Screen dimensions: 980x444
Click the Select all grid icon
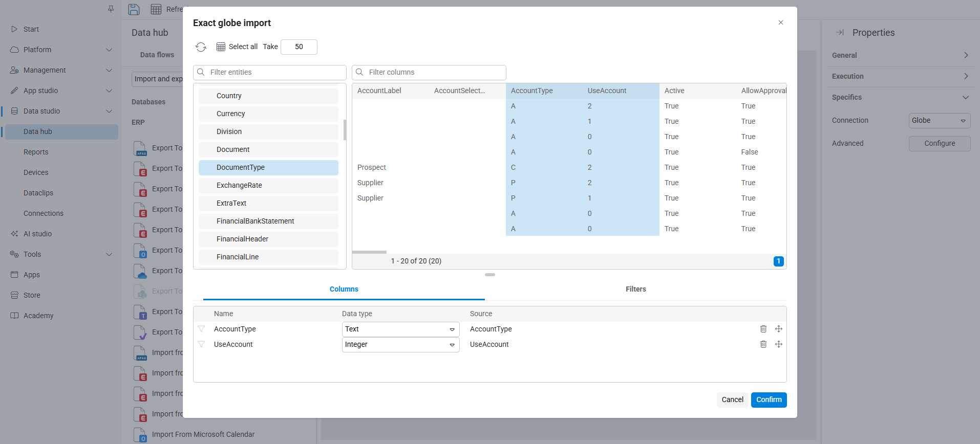(x=221, y=47)
